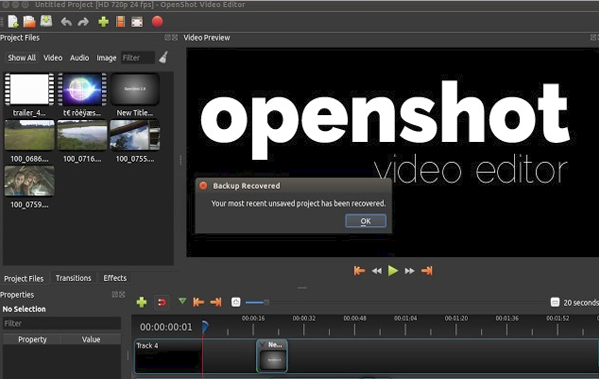
Task: Filter project files by Audio
Action: click(79, 58)
